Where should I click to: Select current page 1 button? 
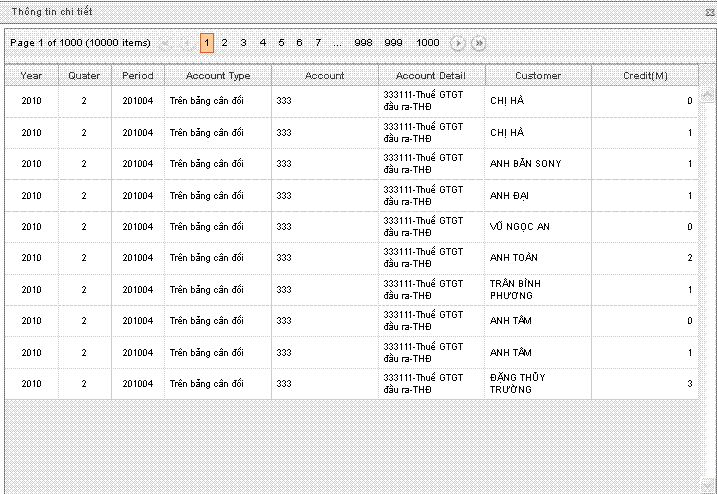pos(206,43)
